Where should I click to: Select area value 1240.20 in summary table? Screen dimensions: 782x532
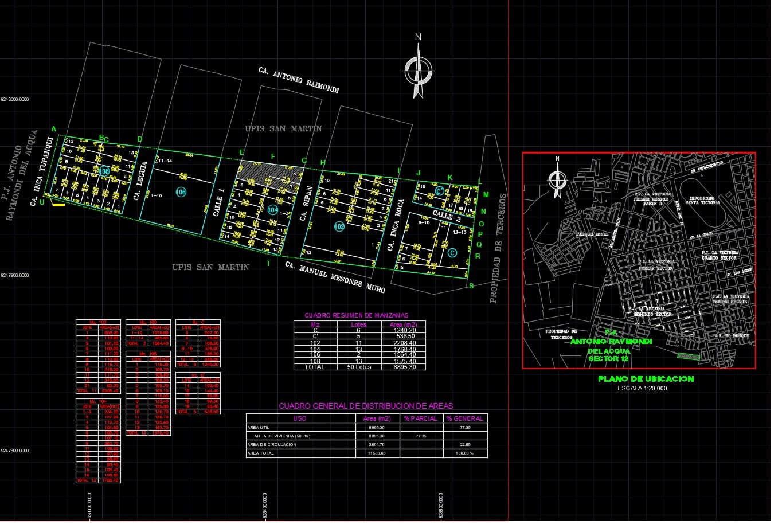pos(404,330)
